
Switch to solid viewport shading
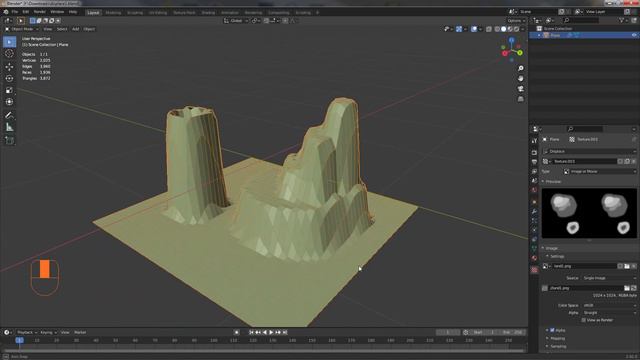[x=503, y=29]
